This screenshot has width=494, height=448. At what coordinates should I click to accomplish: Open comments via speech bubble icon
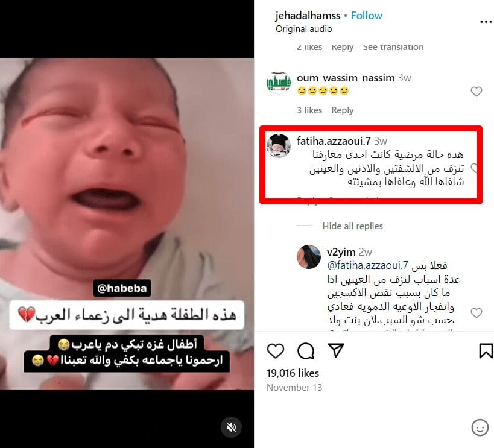[x=306, y=351]
